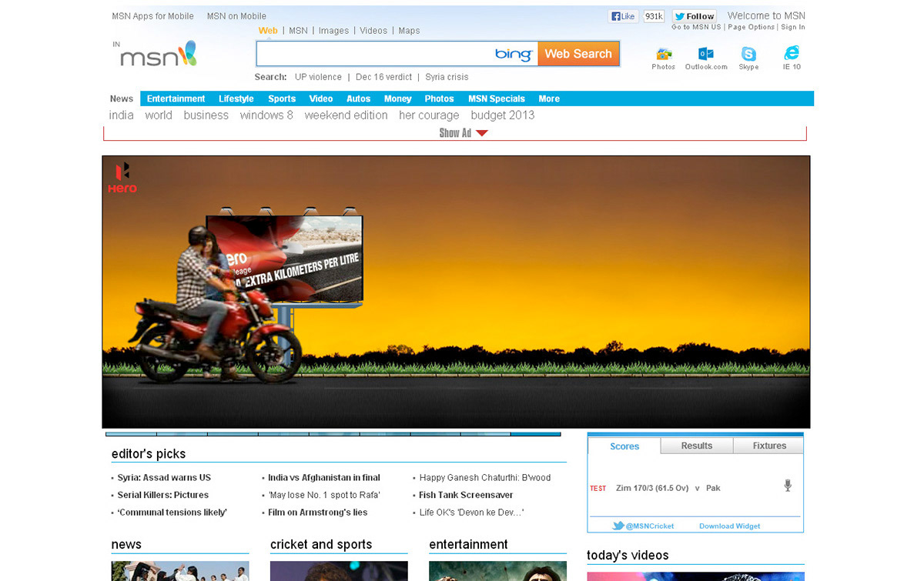Open the Sports navigation tab

(282, 99)
